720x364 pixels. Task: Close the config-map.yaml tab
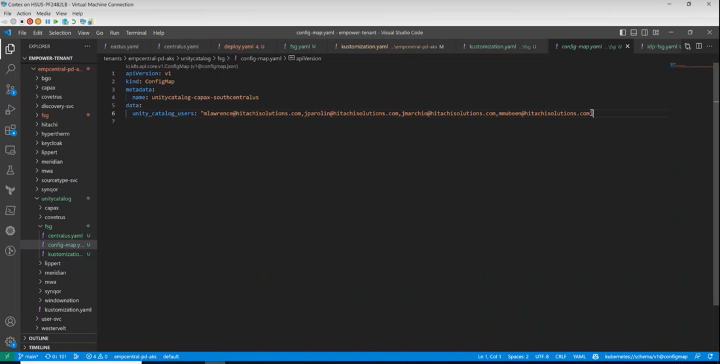(628, 46)
